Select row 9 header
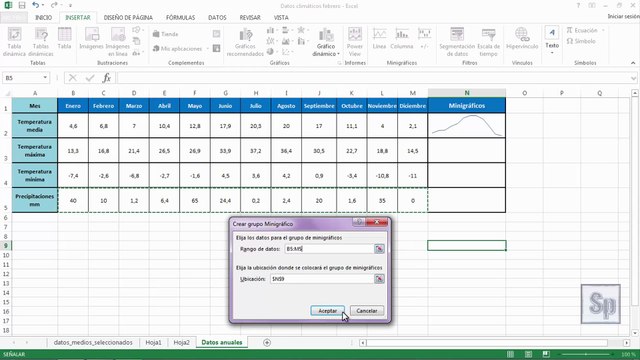Image resolution: width=640 pixels, height=360 pixels. (6, 245)
